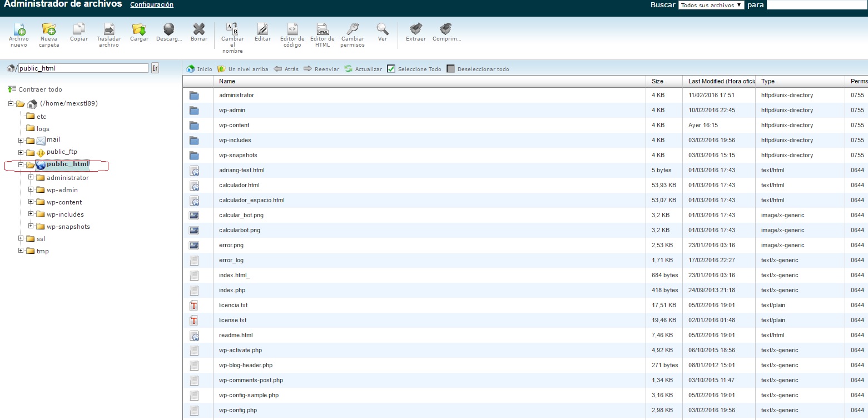This screenshot has width=868, height=420.
Task: Select wp-snapshots in the folder tree
Action: coord(68,227)
